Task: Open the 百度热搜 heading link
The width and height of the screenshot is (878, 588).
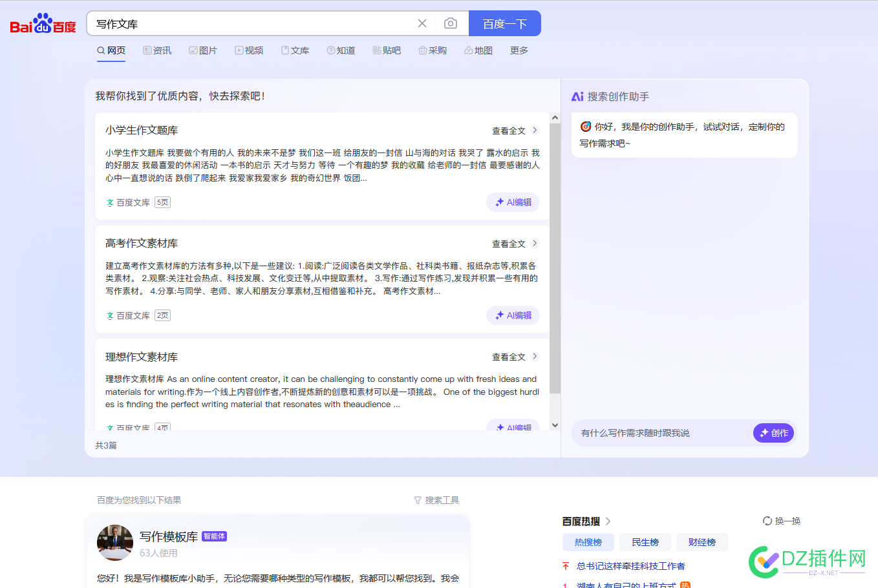Action: click(x=581, y=521)
